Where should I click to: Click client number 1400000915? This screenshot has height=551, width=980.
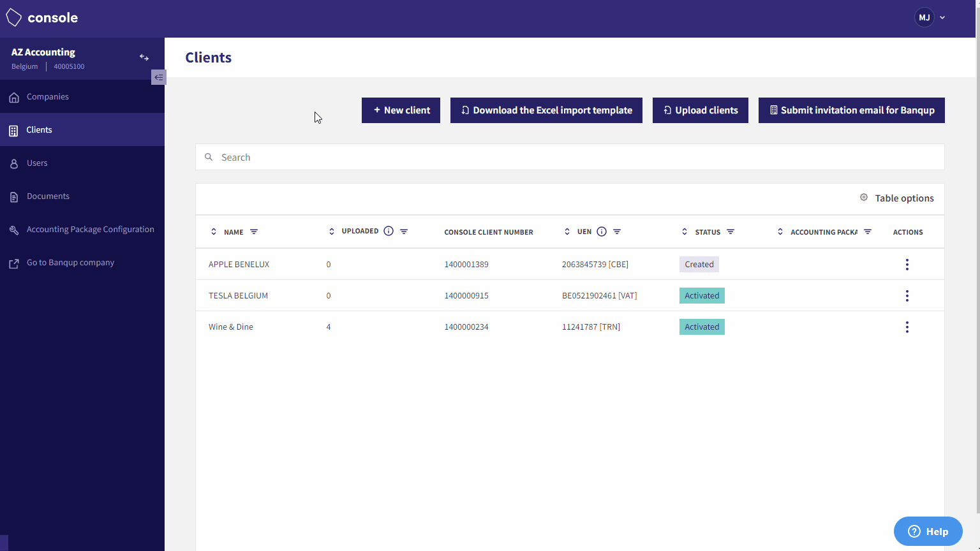point(466,296)
